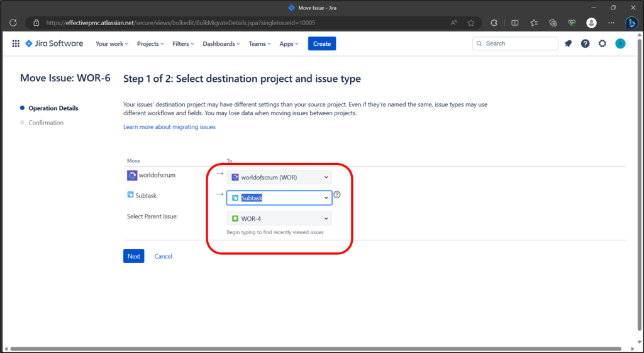Open the destination issue type Subtask dropdown
Screen dimensions: 644x353
click(x=279, y=198)
